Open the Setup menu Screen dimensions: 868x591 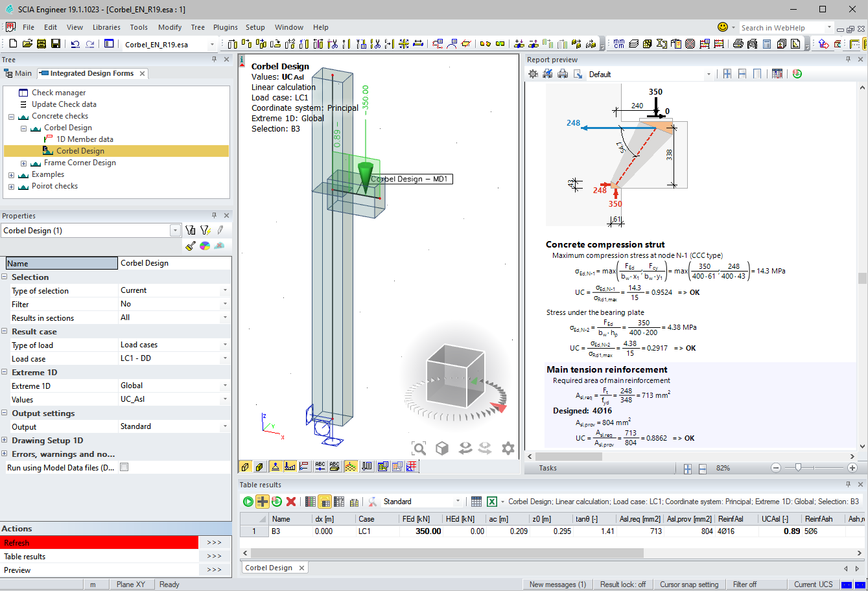tap(255, 27)
